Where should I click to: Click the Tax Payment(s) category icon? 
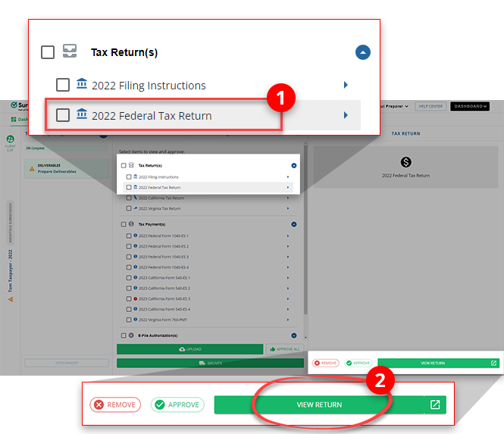pos(132,224)
